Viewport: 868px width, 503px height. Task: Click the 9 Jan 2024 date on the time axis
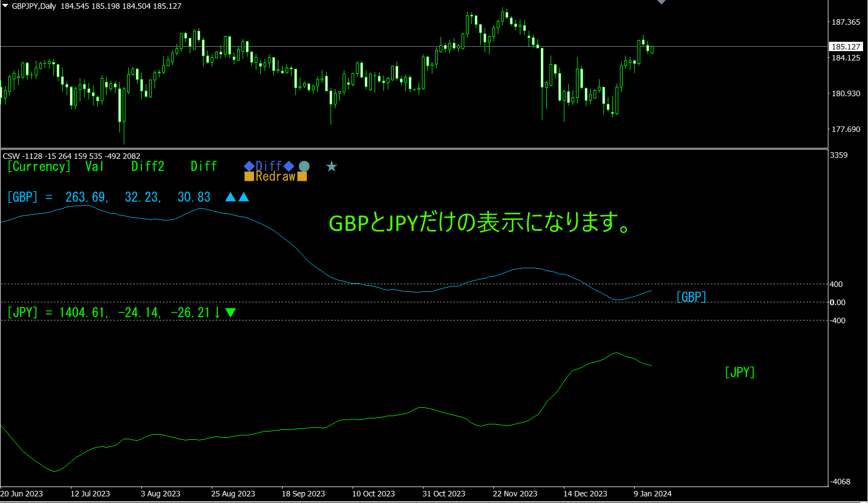point(652,494)
